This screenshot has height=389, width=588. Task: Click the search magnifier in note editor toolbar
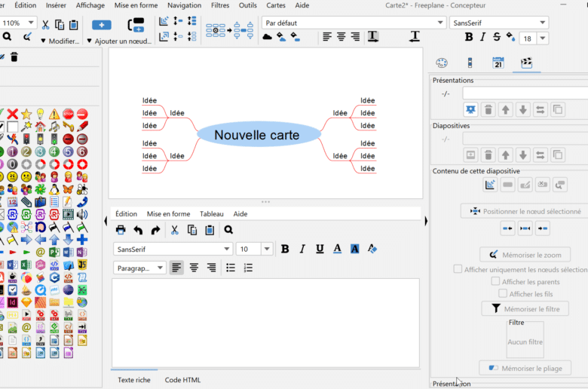pyautogui.click(x=228, y=230)
